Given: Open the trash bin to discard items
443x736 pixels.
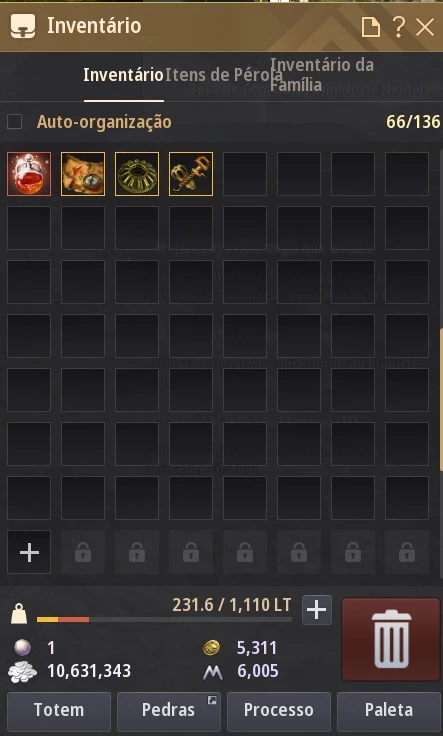Looking at the screenshot, I should click(x=391, y=639).
